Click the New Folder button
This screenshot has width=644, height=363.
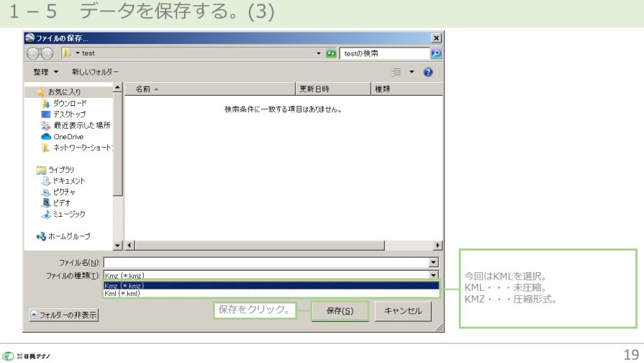(95, 72)
